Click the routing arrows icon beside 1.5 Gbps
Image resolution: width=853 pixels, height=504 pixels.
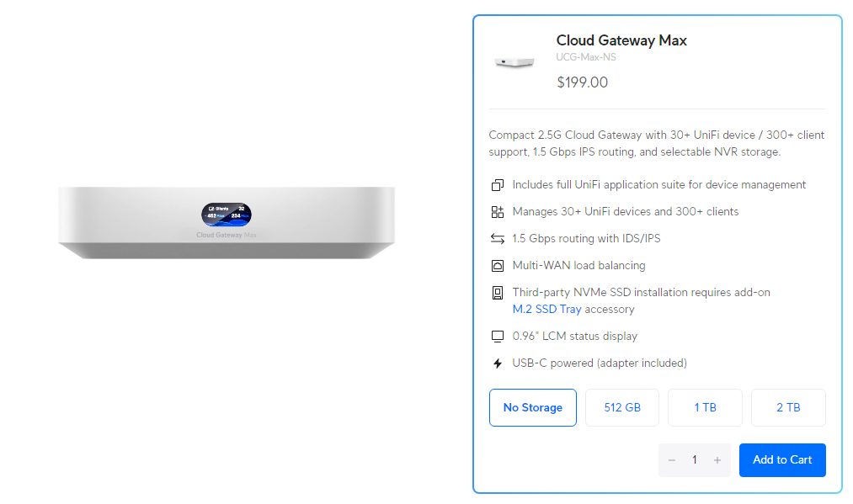click(x=497, y=239)
